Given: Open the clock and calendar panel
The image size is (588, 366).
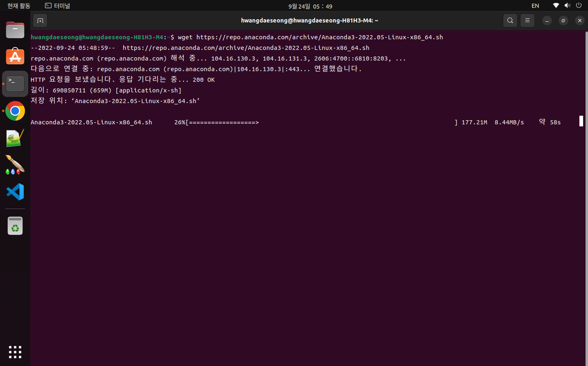Looking at the screenshot, I should click(310, 6).
